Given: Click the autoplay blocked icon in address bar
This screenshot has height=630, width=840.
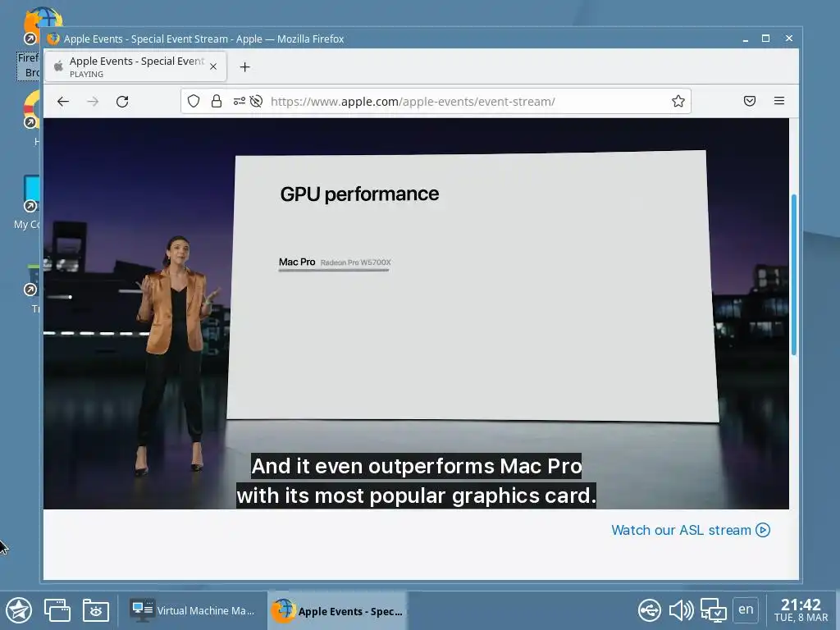Looking at the screenshot, I should pyautogui.click(x=256, y=101).
